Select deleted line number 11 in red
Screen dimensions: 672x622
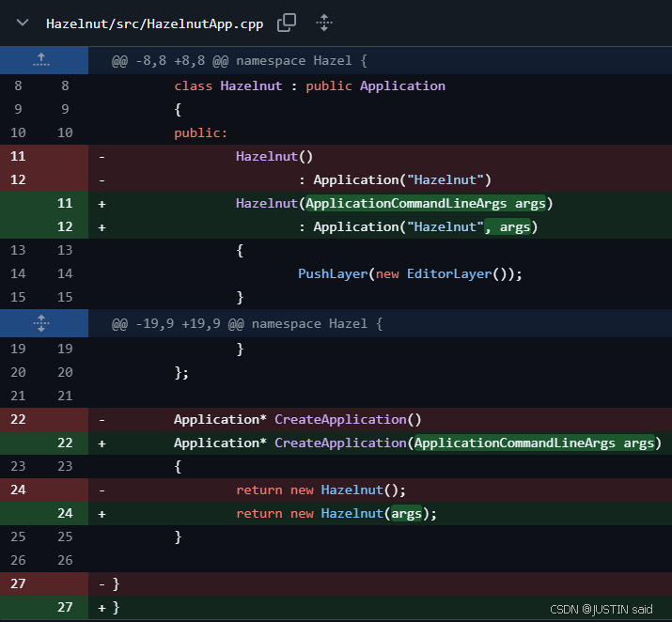(x=19, y=156)
